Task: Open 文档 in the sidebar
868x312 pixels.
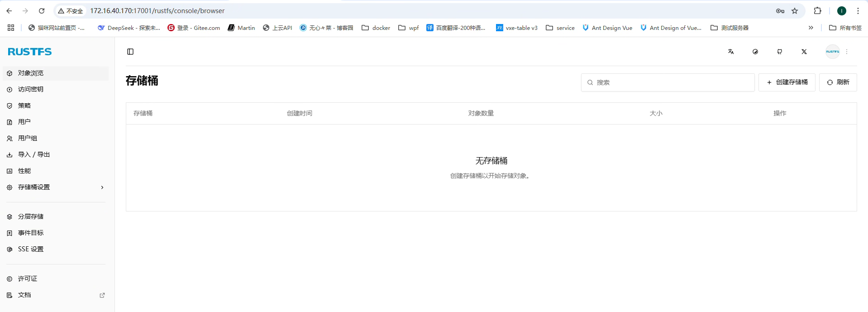Action: (56, 295)
